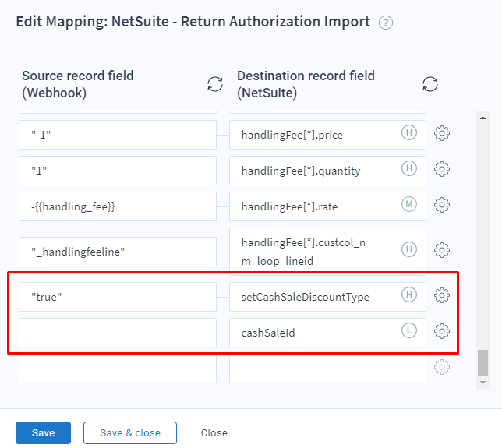Click the Save & close button
This screenshot has height=448, width=502.
click(130, 432)
